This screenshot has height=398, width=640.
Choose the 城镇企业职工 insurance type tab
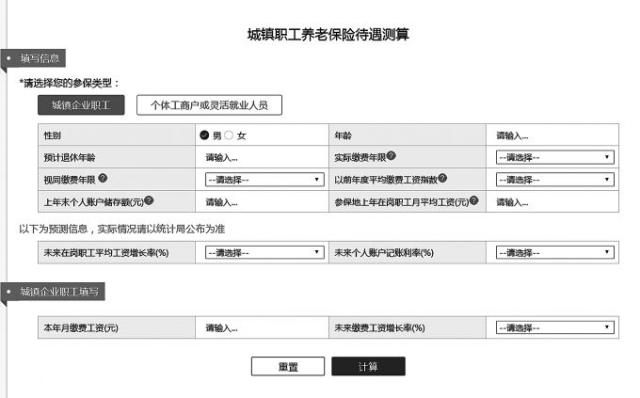81,105
